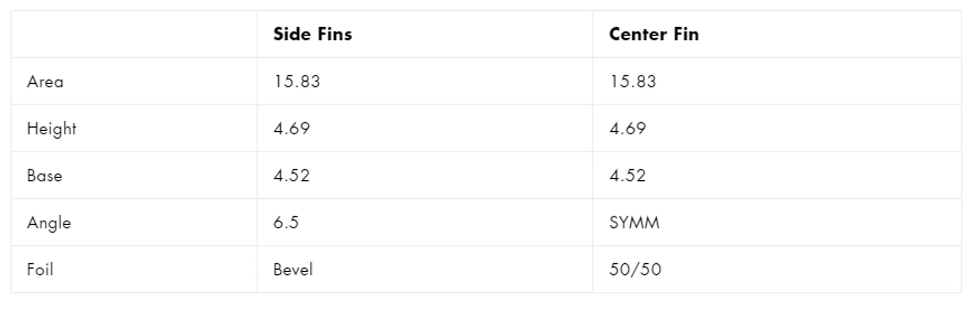The width and height of the screenshot is (980, 310).
Task: Click the empty top-left header cell
Action: click(x=134, y=34)
